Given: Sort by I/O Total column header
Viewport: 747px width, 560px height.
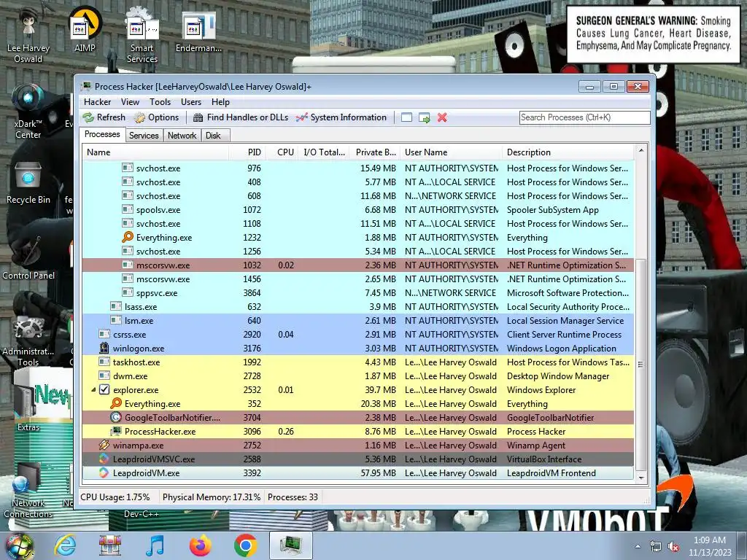Looking at the screenshot, I should [x=323, y=152].
